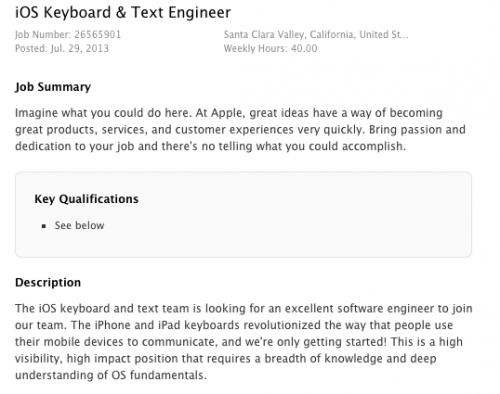Image resolution: width=500 pixels, height=394 pixels.
Task: Click the Description heading
Action: pyautogui.click(x=48, y=283)
